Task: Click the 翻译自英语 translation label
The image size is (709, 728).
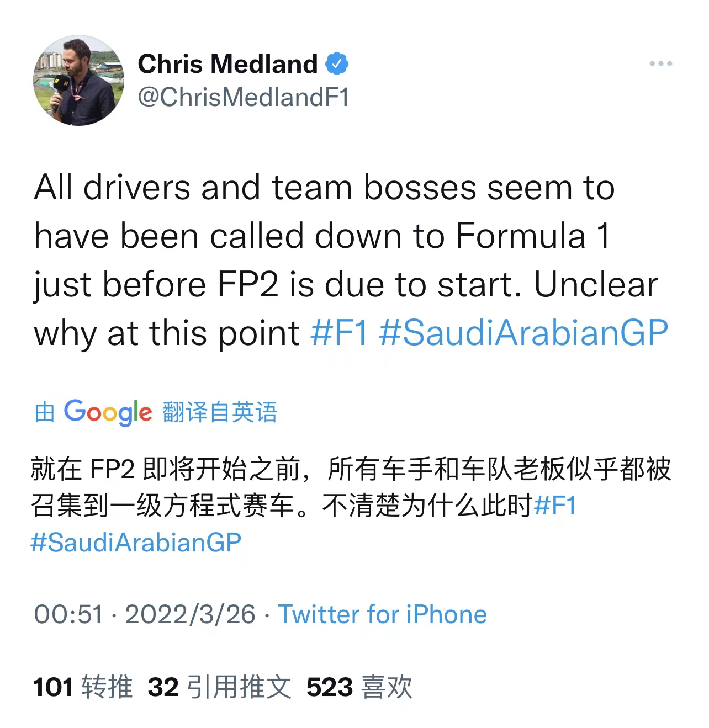Action: [220, 412]
